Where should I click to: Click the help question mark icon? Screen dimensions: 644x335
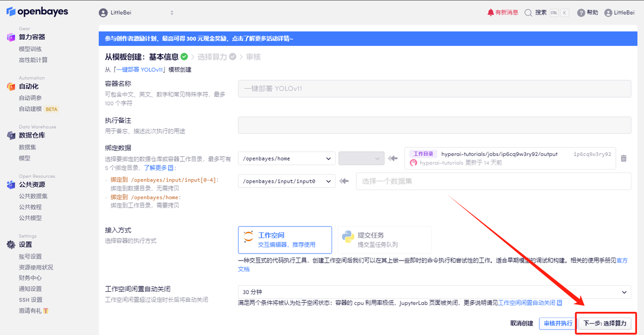point(581,13)
